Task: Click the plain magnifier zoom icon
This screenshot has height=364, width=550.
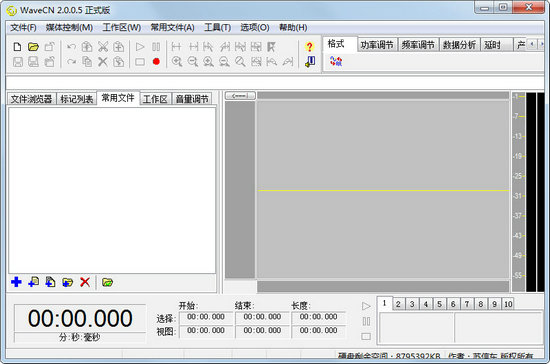Action: click(x=240, y=62)
